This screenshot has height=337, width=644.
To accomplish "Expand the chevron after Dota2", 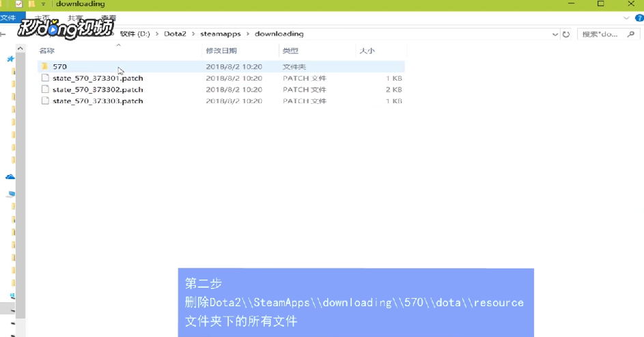I will coord(193,33).
